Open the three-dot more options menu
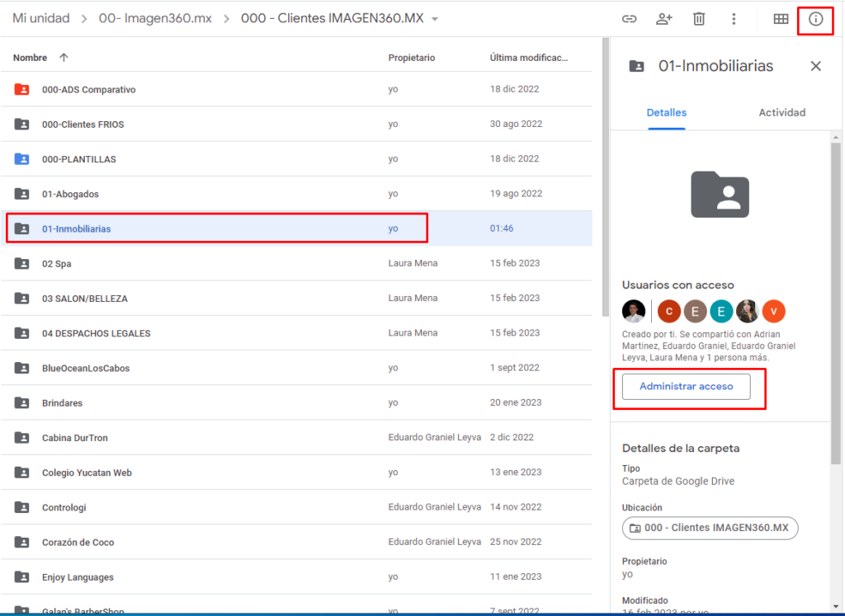 pos(734,19)
